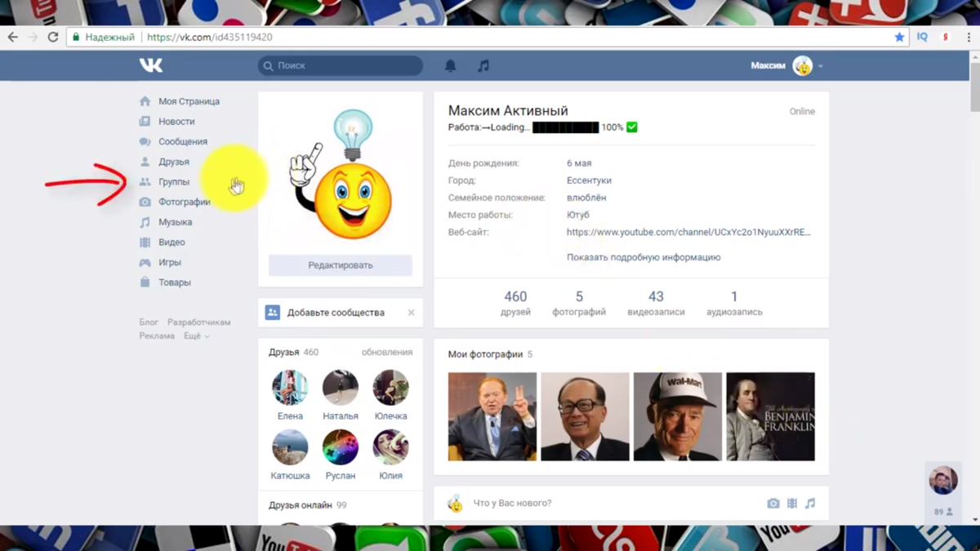Open friend Юлия's avatar

pyautogui.click(x=390, y=447)
